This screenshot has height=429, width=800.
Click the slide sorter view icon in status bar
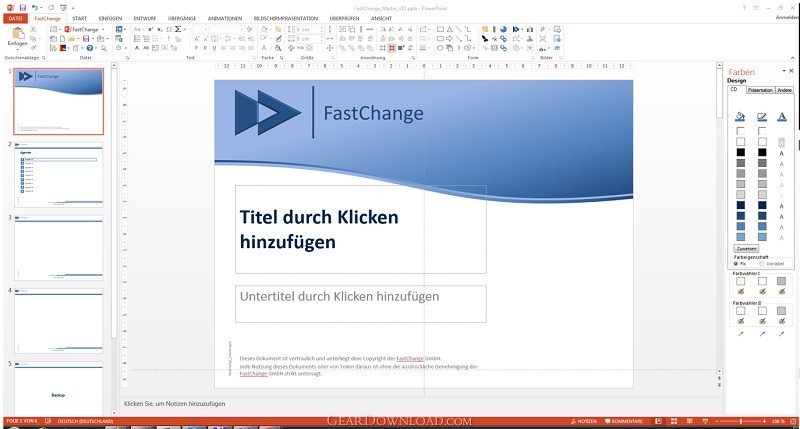coord(674,421)
